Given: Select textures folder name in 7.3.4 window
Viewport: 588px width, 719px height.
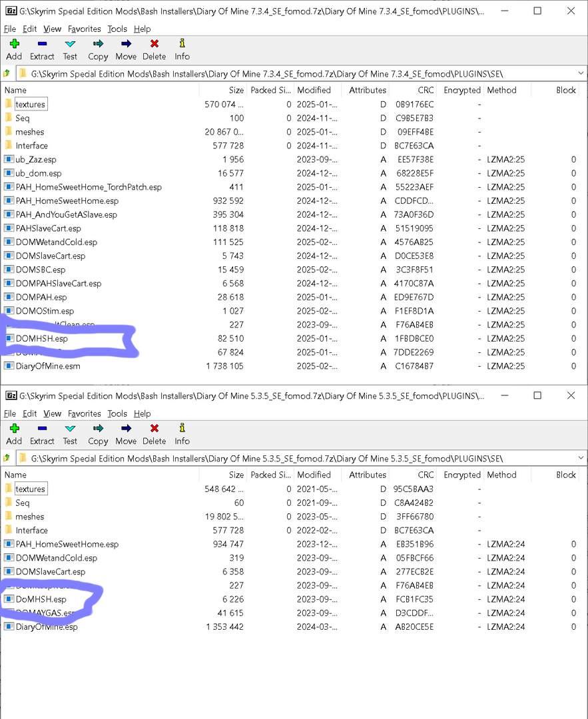Looking at the screenshot, I should tap(30, 104).
